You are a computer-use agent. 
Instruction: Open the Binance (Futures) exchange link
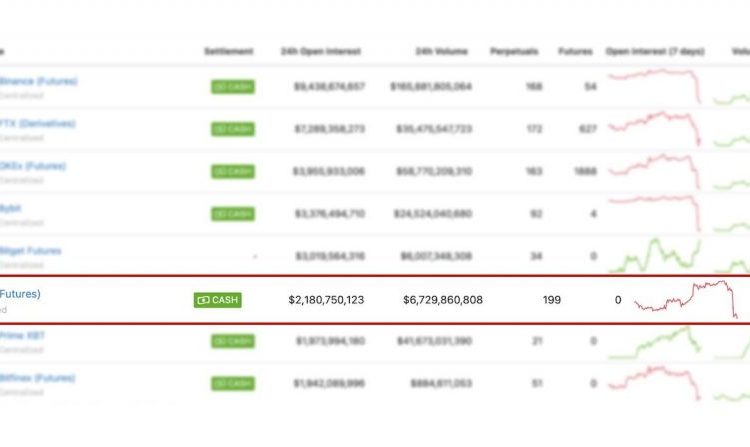(x=38, y=81)
